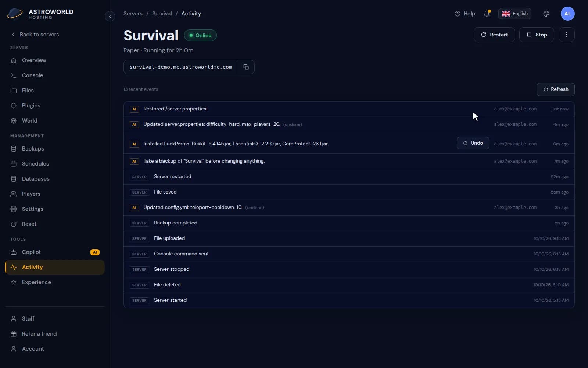Click the 'Restored /server.properties.' event row
The width and height of the screenshot is (588, 368).
pyautogui.click(x=349, y=109)
